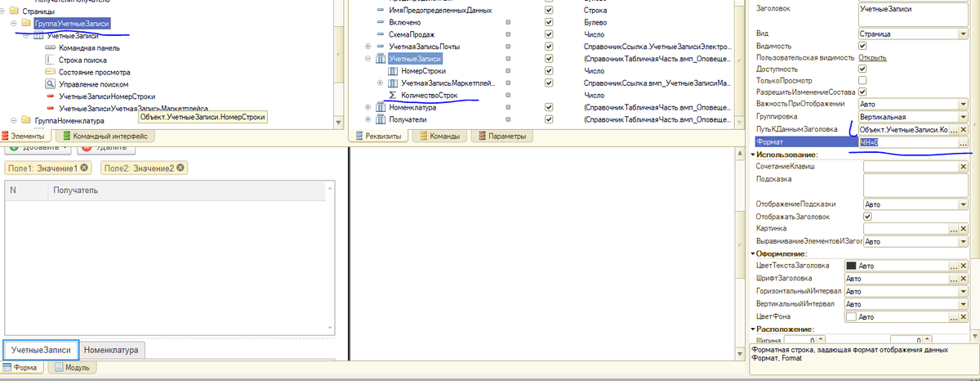Open ШрифтЗаголовка picker with the ellipsis button
Screen dimensions: 980x381
tap(953, 279)
